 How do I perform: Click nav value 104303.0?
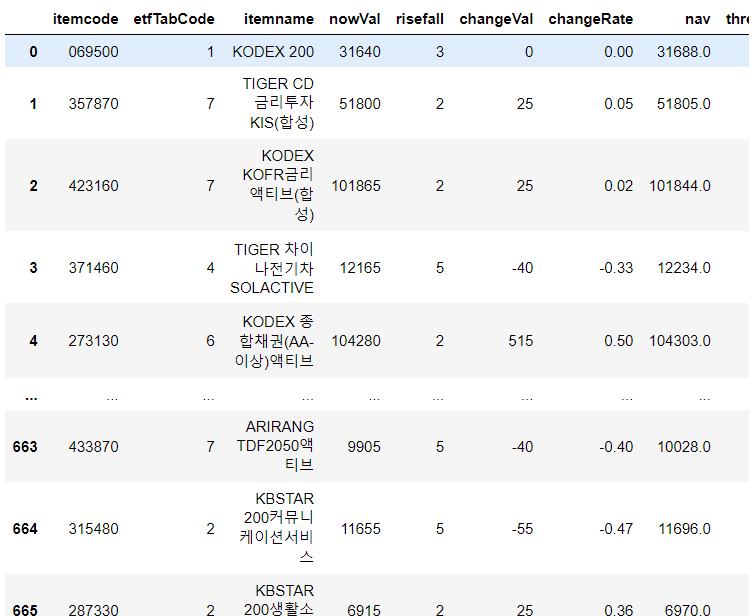click(x=680, y=341)
